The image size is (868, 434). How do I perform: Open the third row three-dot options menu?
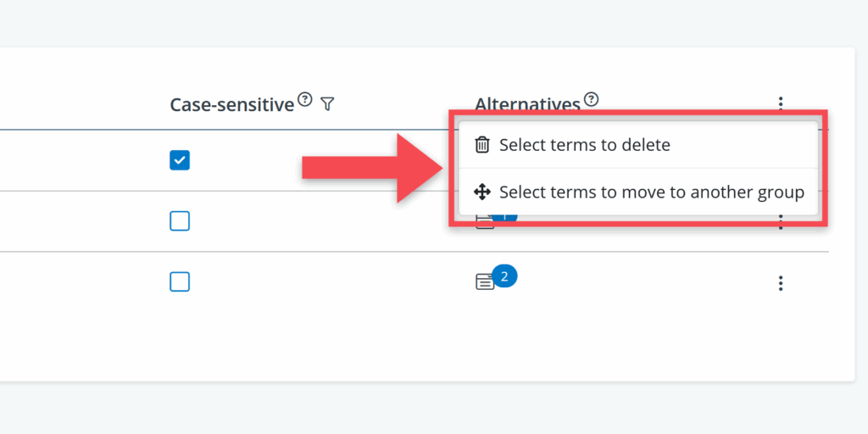[781, 283]
